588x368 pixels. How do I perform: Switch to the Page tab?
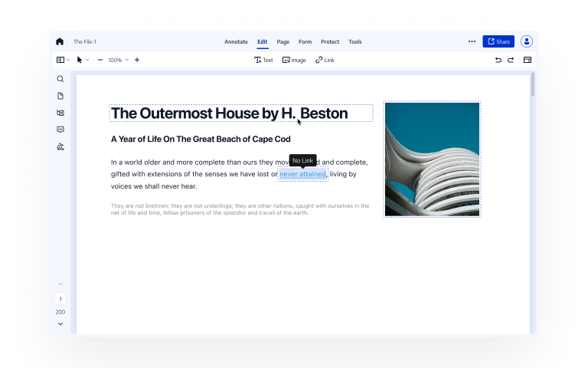[x=283, y=41]
